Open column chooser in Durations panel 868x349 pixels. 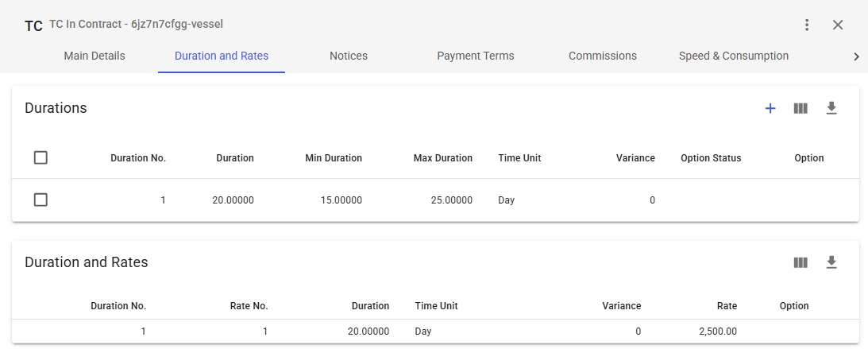pyautogui.click(x=800, y=108)
